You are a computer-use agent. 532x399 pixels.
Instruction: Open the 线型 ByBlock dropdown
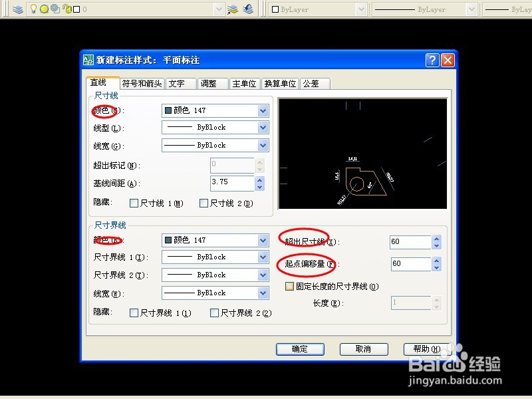pyautogui.click(x=261, y=127)
